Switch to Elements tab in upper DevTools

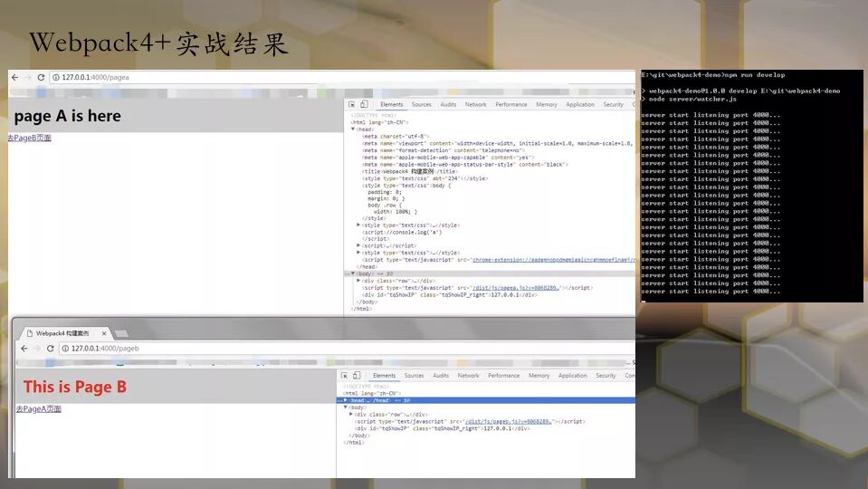point(392,104)
